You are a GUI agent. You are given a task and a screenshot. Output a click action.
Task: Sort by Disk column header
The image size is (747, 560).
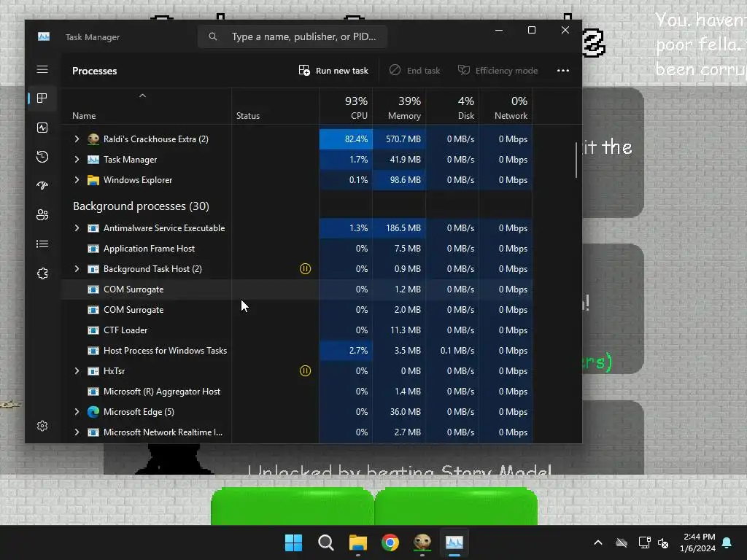(x=452, y=108)
